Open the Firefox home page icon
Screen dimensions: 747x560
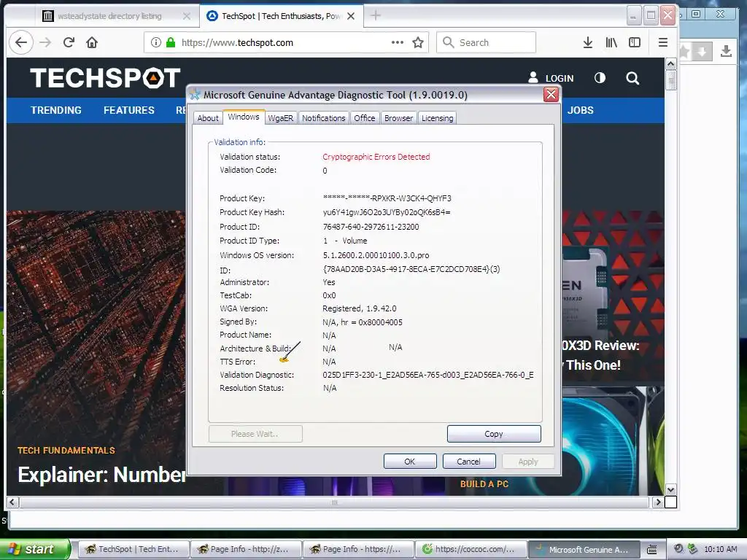click(92, 42)
